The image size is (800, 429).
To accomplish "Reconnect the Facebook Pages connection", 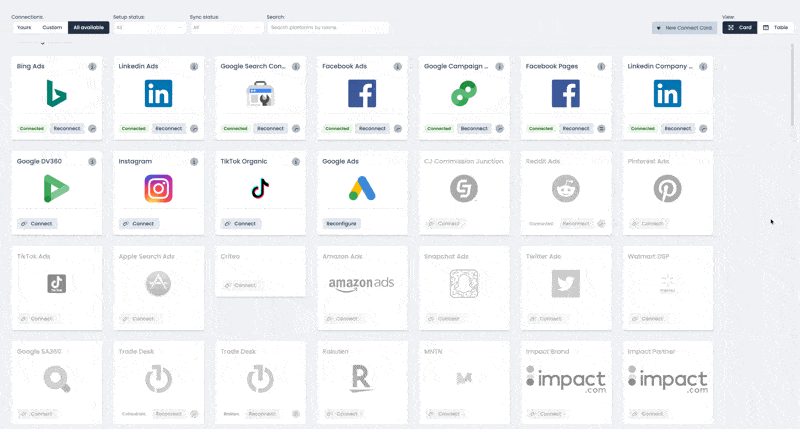I will [576, 129].
